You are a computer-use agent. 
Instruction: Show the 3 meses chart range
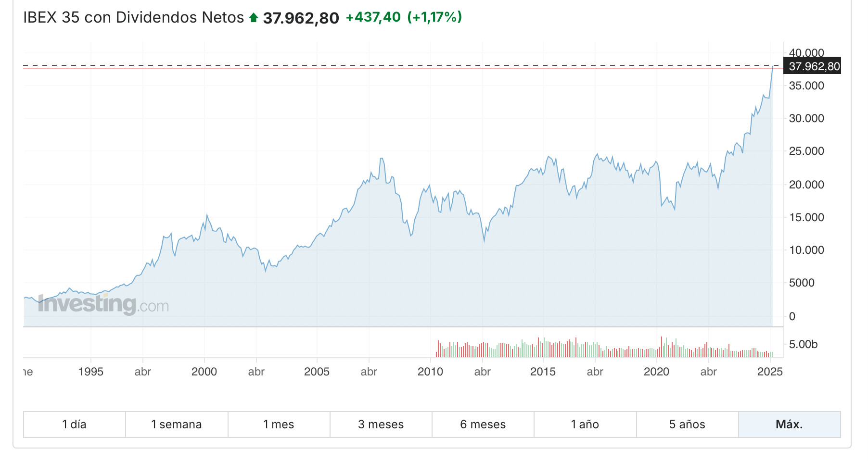(x=381, y=424)
